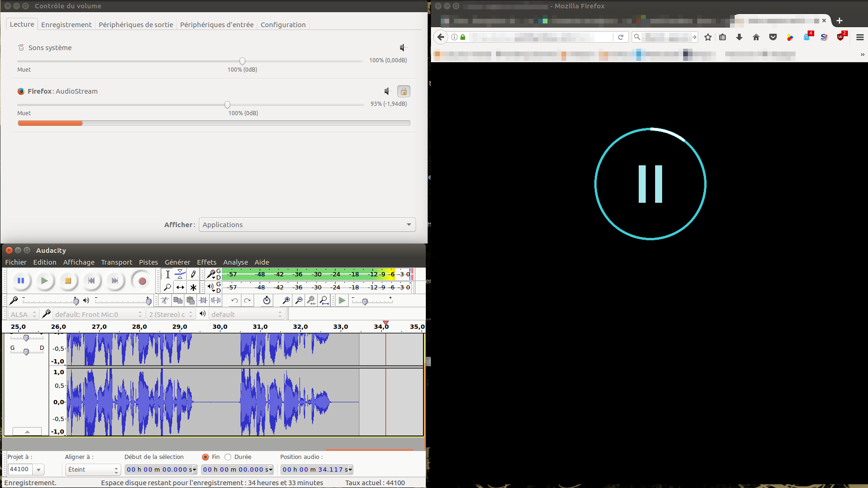Pause the video in Firefox

(x=650, y=184)
